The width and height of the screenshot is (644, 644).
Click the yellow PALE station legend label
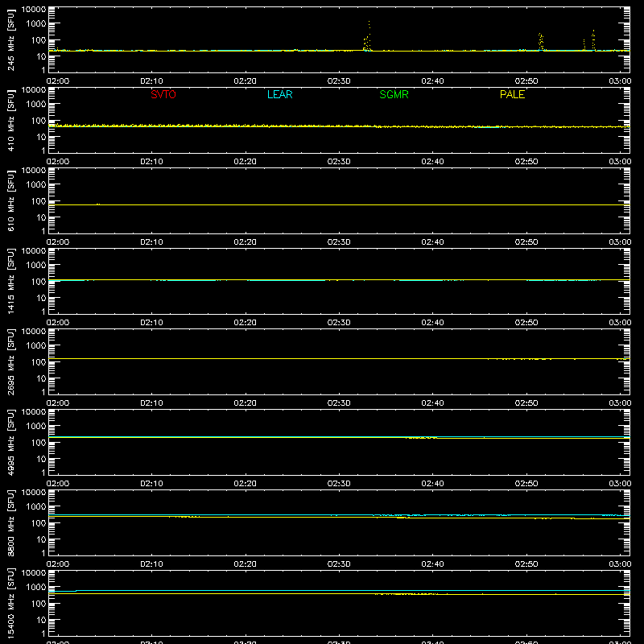click(512, 94)
